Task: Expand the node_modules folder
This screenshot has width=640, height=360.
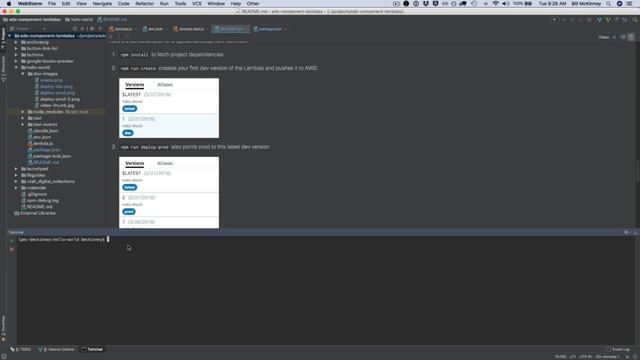Action: pyautogui.click(x=23, y=112)
